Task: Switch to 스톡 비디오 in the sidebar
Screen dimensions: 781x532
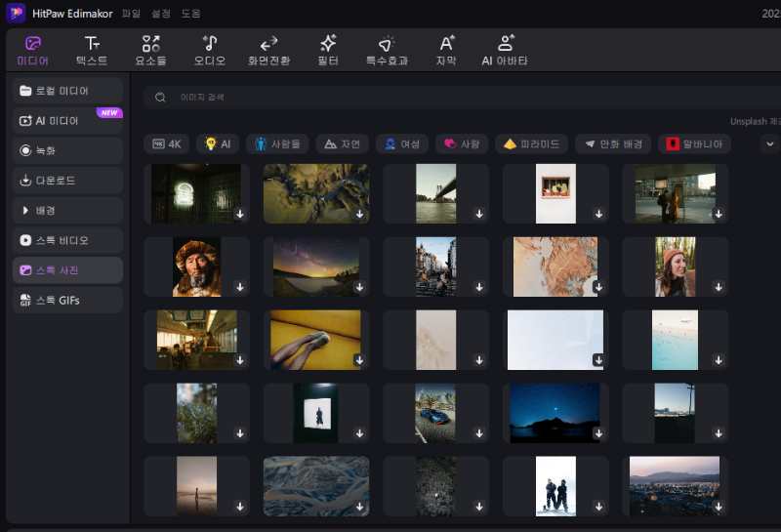Action: click(x=67, y=240)
